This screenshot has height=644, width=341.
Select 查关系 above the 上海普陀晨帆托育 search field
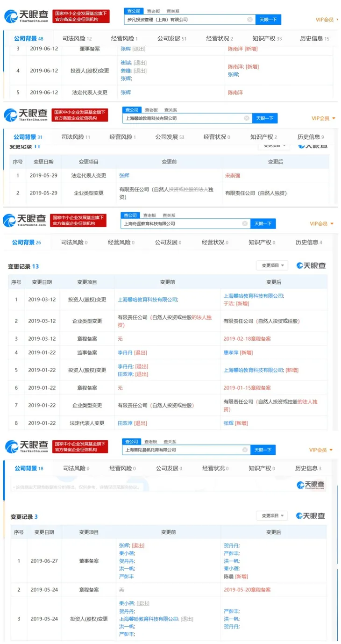(170, 442)
